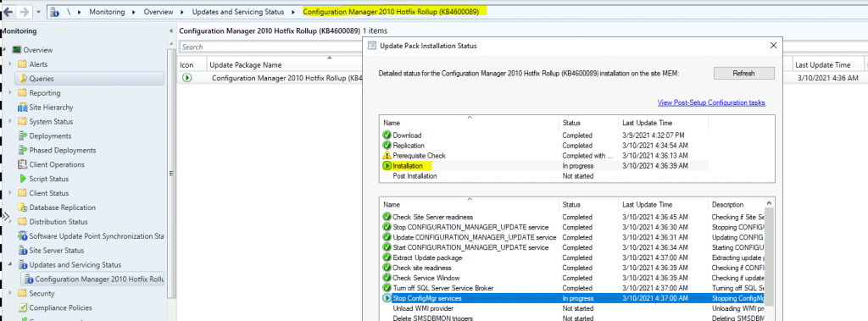
Task: Open the Site Server Status icon
Action: click(x=22, y=250)
